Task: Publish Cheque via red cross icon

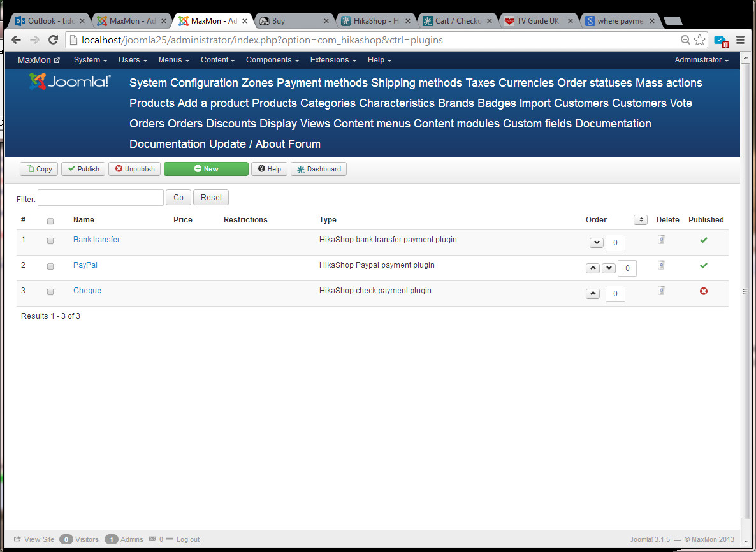Action: tap(704, 291)
